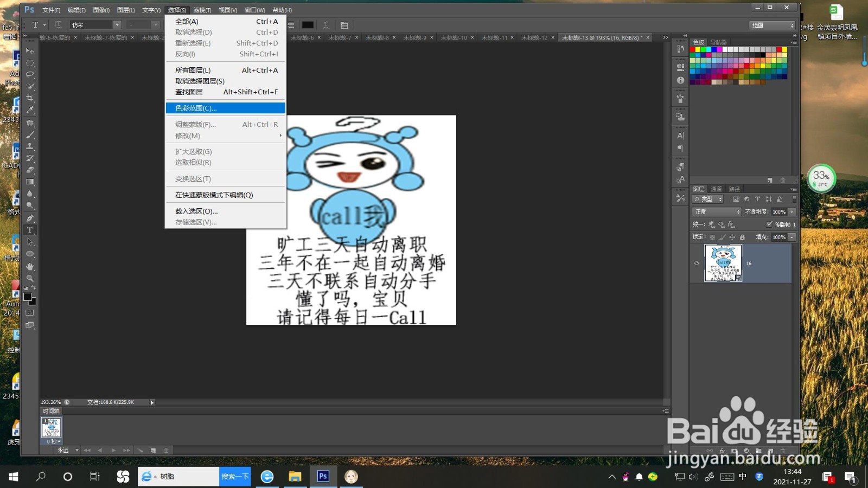Select the Dodge tool
The width and height of the screenshot is (868, 488).
tap(30, 206)
